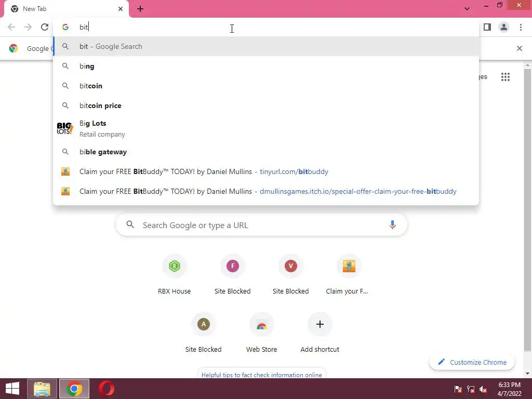Click the Search Google or type a URL box

pos(261,225)
